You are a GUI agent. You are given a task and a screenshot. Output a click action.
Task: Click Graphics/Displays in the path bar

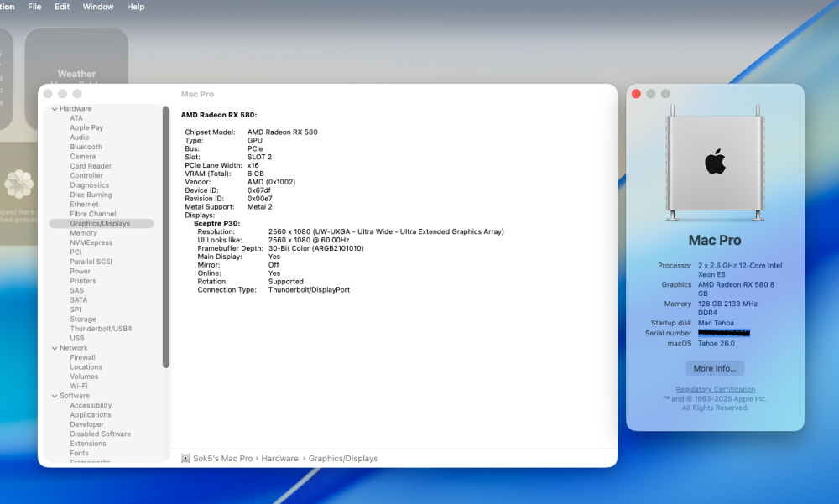343,459
